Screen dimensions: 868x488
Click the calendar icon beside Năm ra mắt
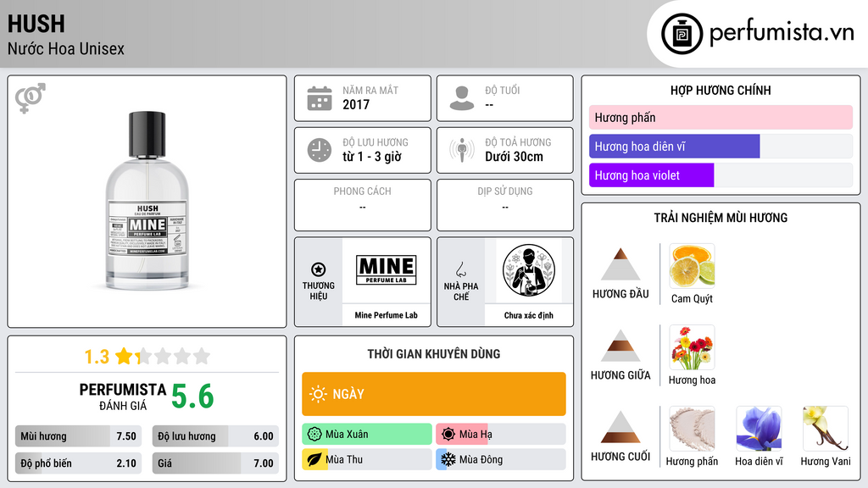(320, 98)
